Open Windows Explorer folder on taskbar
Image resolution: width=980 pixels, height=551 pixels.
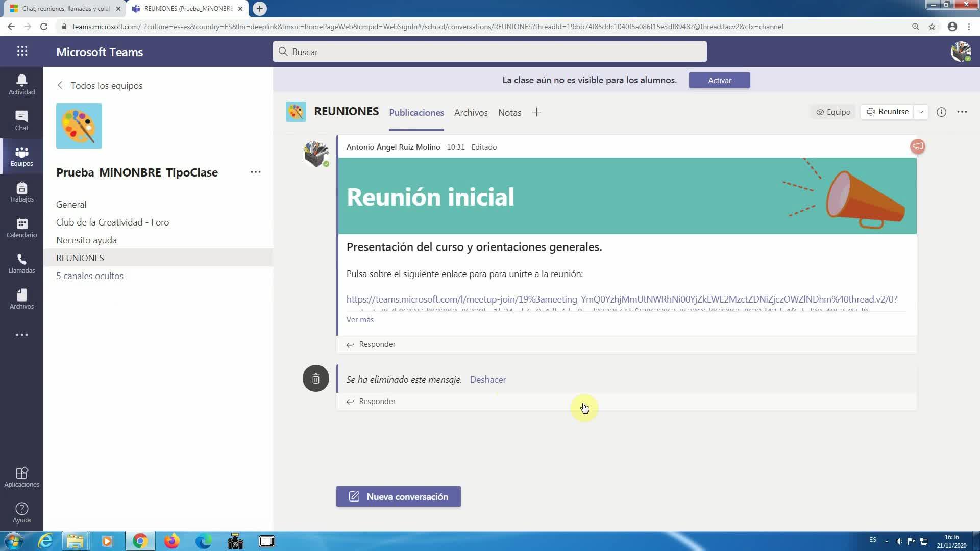[75, 541]
